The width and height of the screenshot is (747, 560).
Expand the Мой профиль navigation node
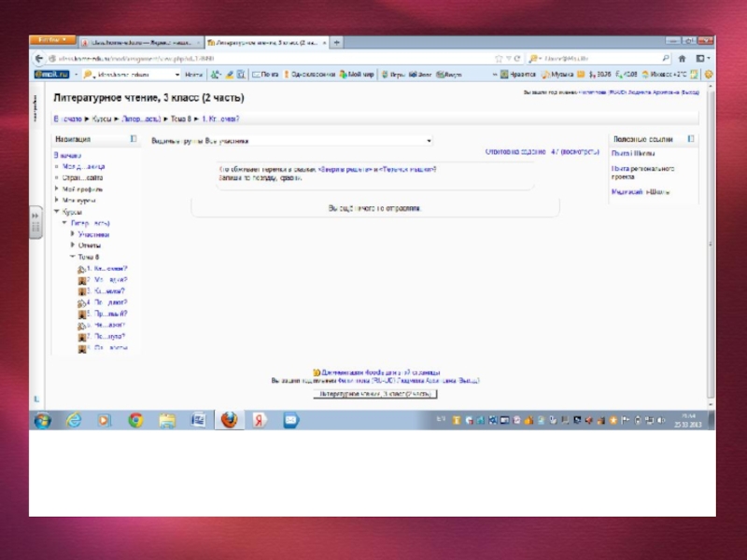click(x=56, y=189)
